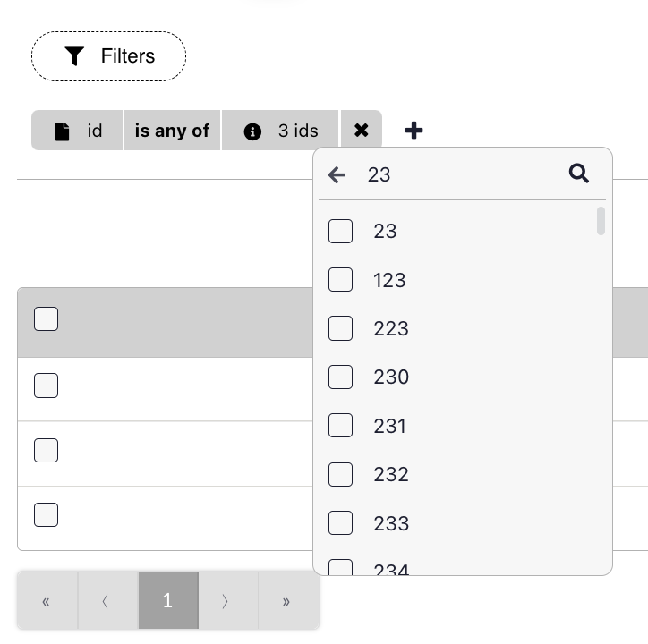Go to the last page
The width and height of the screenshot is (648, 644).
click(286, 601)
